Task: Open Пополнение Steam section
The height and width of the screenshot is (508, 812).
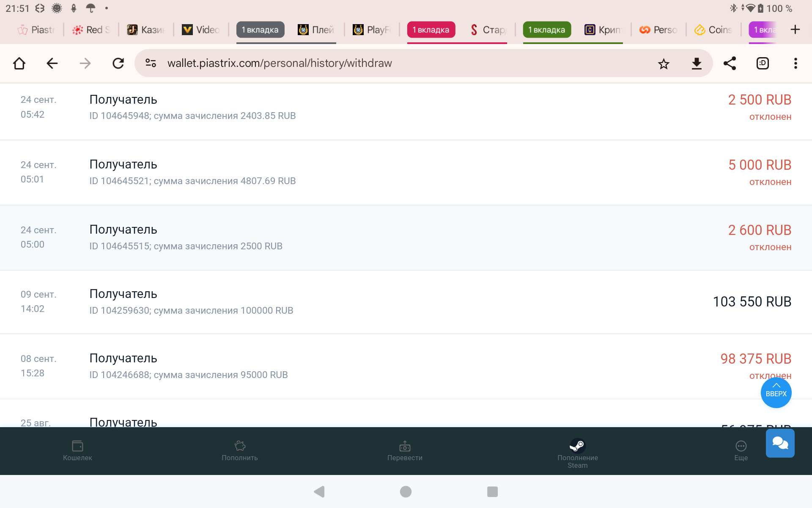Action: [577, 452]
